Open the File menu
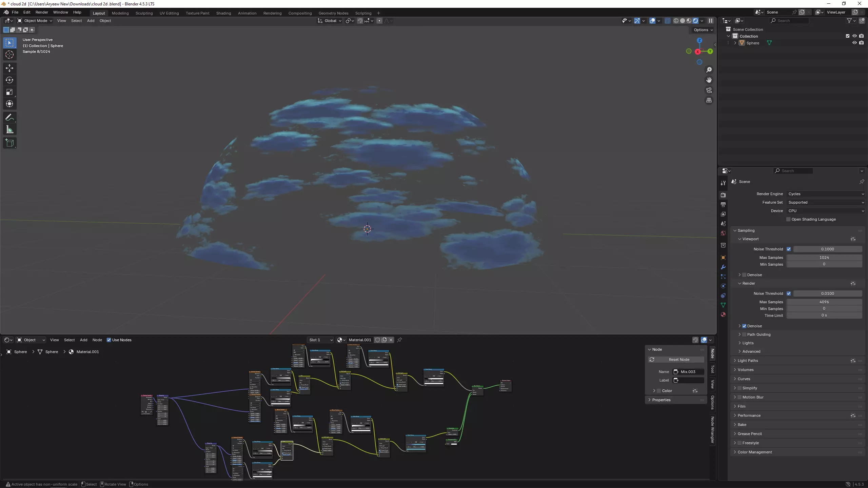The width and height of the screenshot is (868, 488). [15, 12]
